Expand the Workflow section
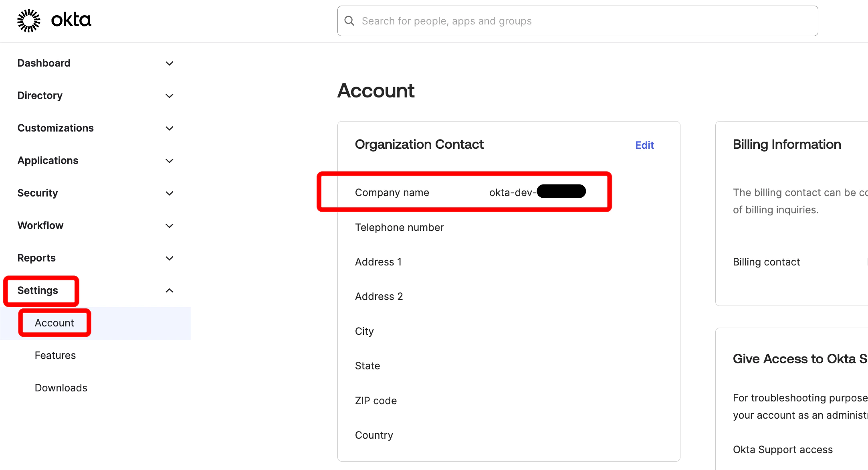This screenshot has height=470, width=868. (169, 225)
